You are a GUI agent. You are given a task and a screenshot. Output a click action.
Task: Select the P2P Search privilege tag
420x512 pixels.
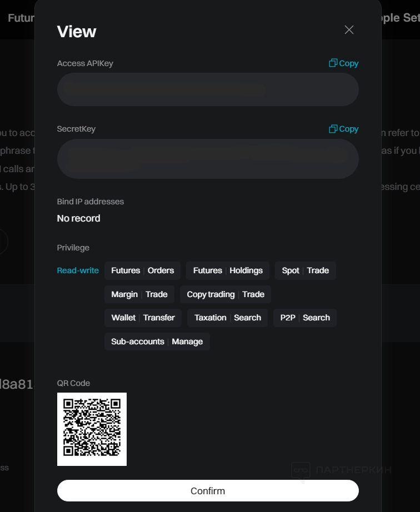coord(305,318)
